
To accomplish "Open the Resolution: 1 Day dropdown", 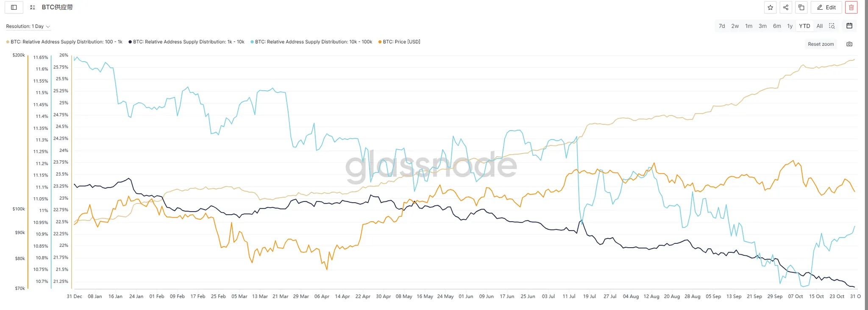I will coord(28,26).
